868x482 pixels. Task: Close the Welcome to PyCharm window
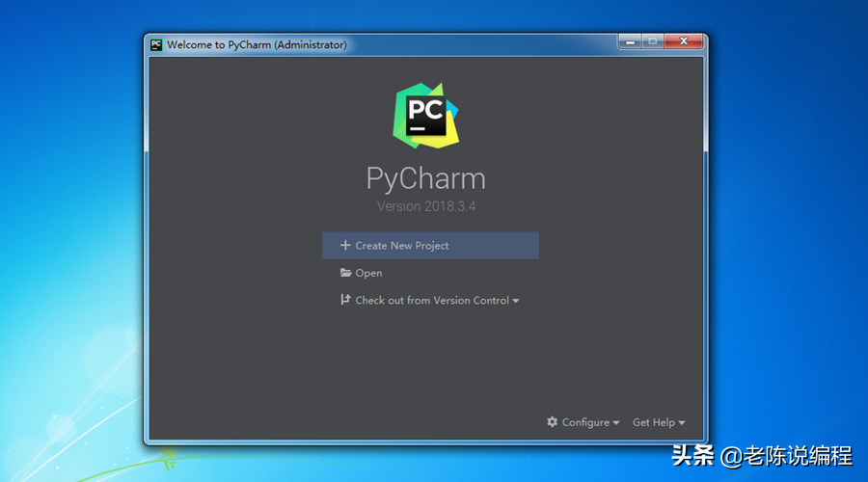point(684,41)
